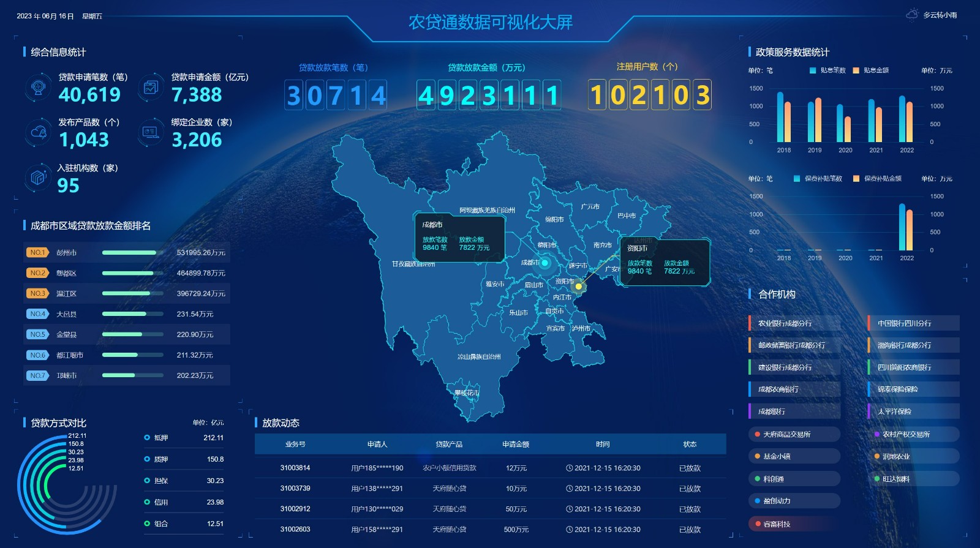Click the 状态 column header

690,444
